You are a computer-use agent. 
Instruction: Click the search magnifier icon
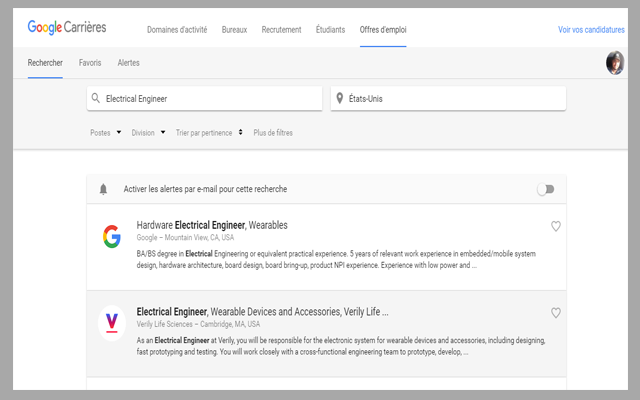pos(96,99)
